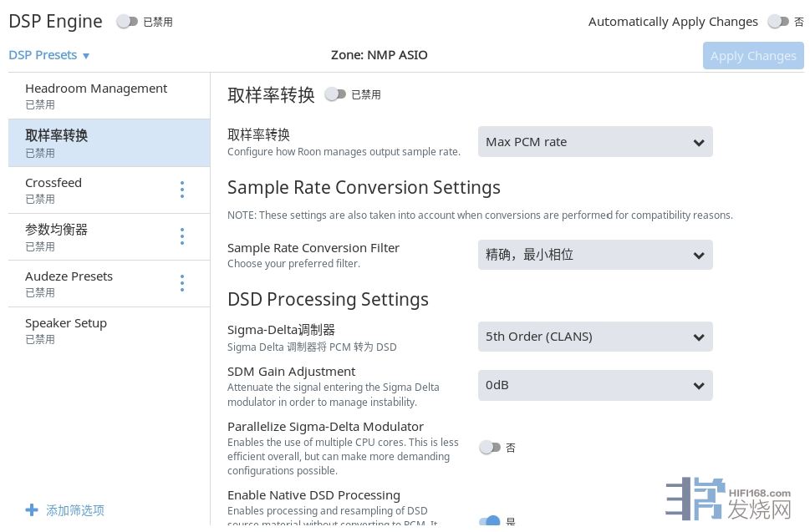810x532 pixels.
Task: Toggle Enable Native DSD Processing switch
Action: (x=490, y=522)
